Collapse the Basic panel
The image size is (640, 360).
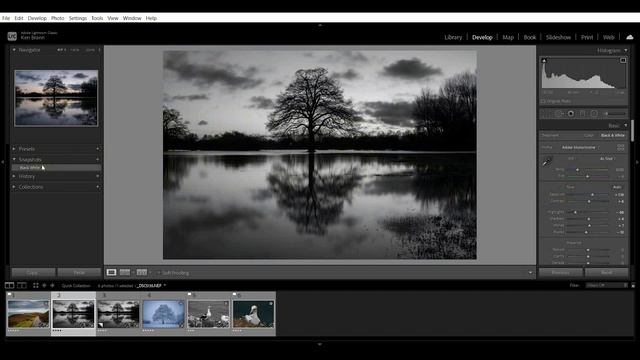pyautogui.click(x=626, y=126)
